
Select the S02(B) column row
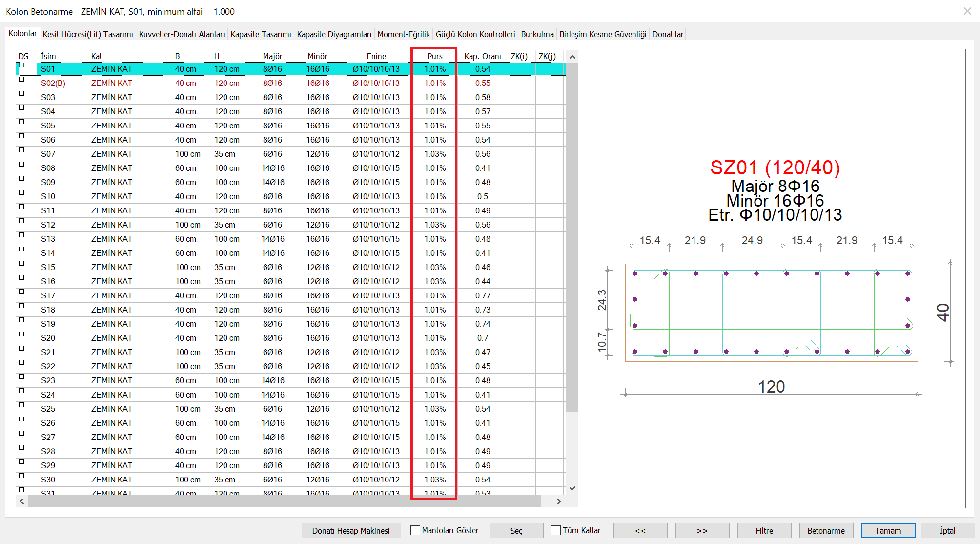pos(290,83)
